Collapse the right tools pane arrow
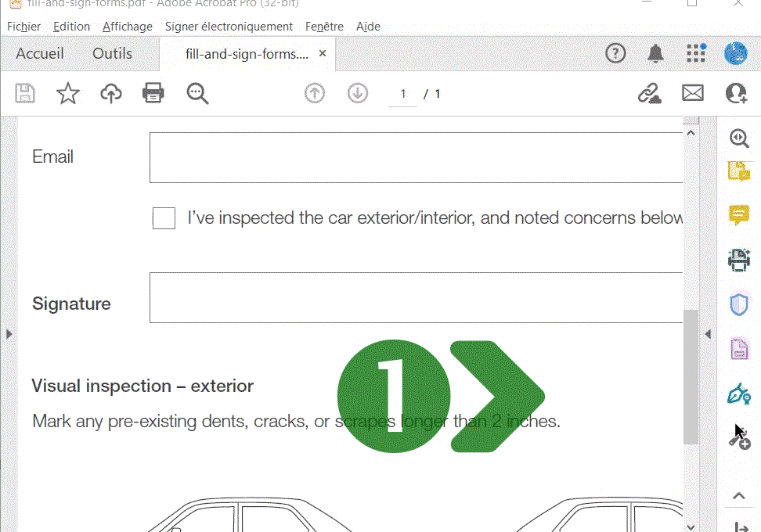The height and width of the screenshot is (532, 761). (708, 334)
